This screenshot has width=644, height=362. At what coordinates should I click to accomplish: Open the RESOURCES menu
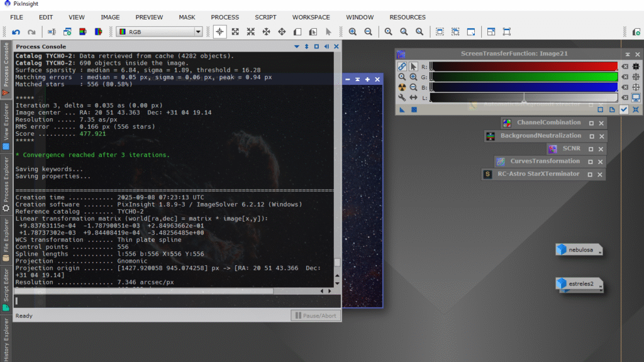408,17
